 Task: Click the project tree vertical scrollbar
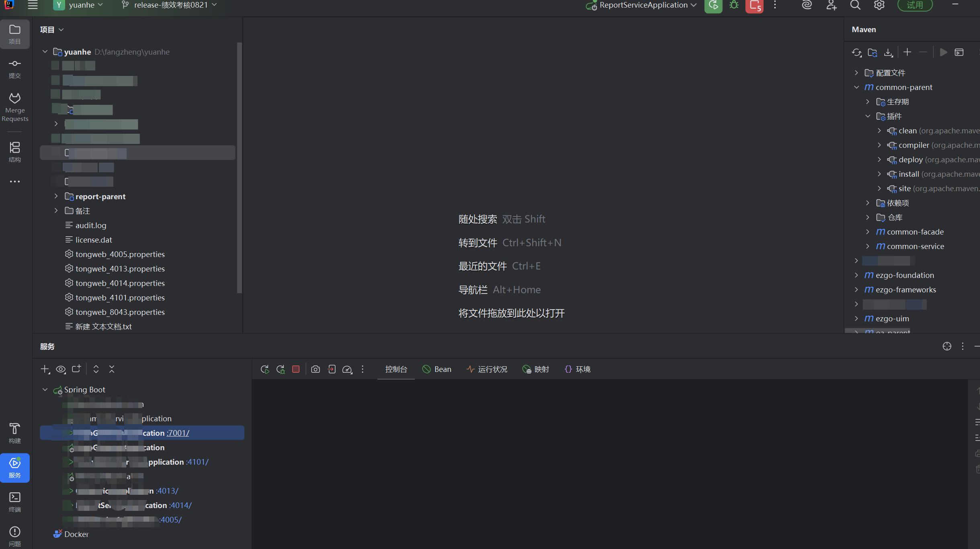[239, 167]
